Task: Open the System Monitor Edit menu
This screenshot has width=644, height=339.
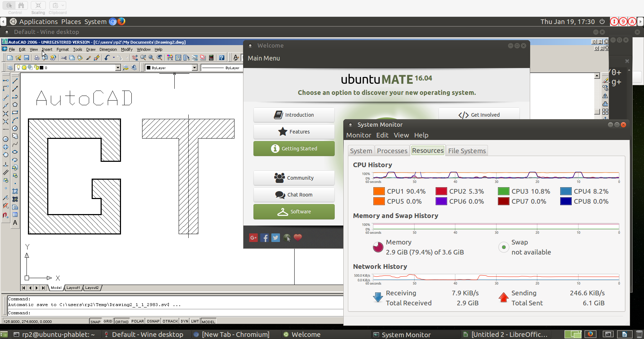Action: 382,135
